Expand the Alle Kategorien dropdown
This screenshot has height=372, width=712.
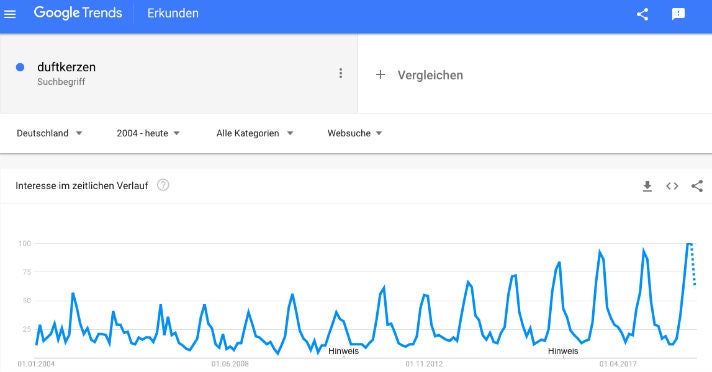[255, 133]
